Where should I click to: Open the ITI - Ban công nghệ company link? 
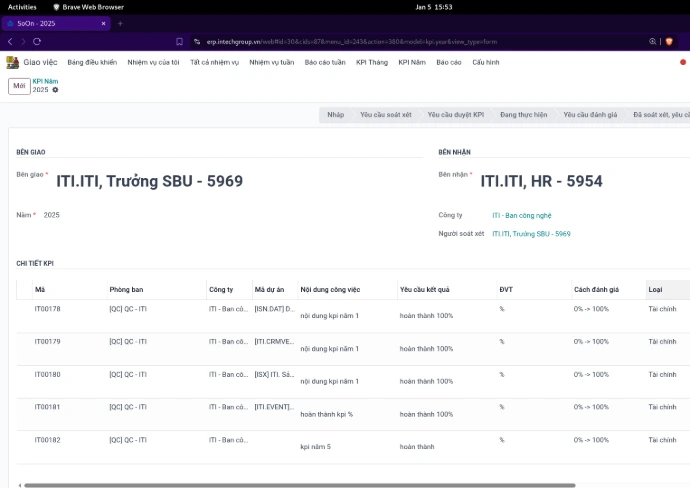521,215
